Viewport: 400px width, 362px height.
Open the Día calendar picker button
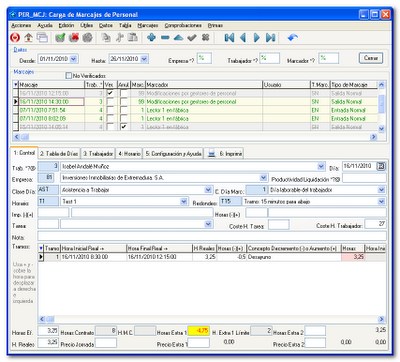pos(381,166)
